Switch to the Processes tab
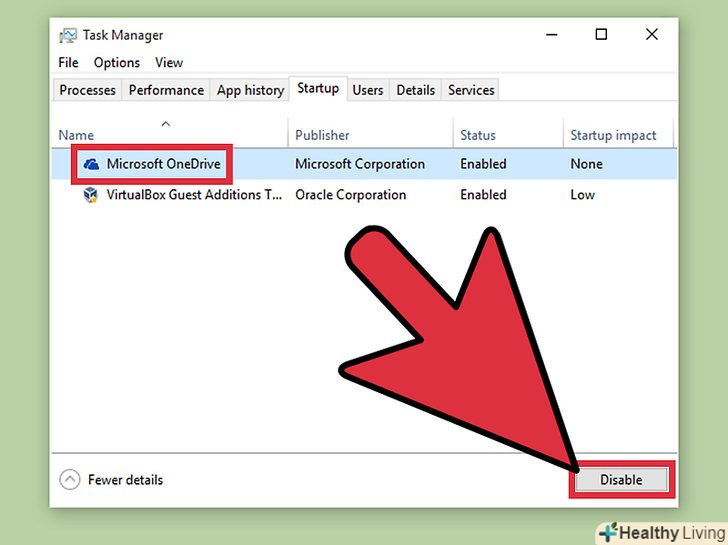This screenshot has width=728, height=545. click(x=87, y=90)
